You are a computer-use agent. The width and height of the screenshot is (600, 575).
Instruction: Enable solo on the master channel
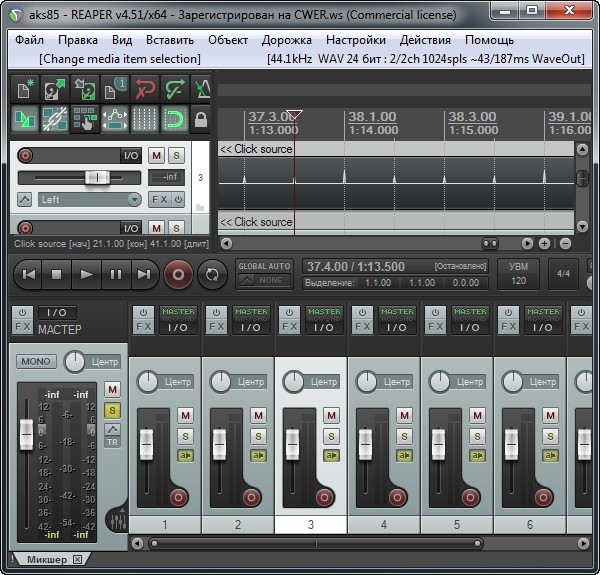click(112, 410)
